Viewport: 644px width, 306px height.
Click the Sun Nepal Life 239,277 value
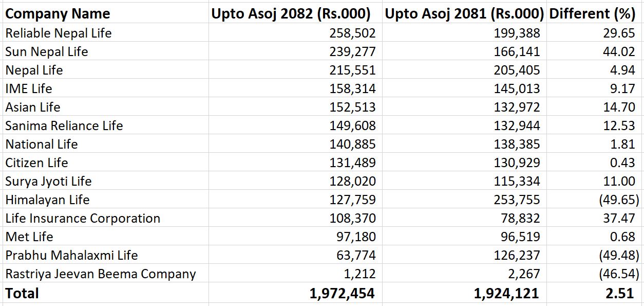352,52
